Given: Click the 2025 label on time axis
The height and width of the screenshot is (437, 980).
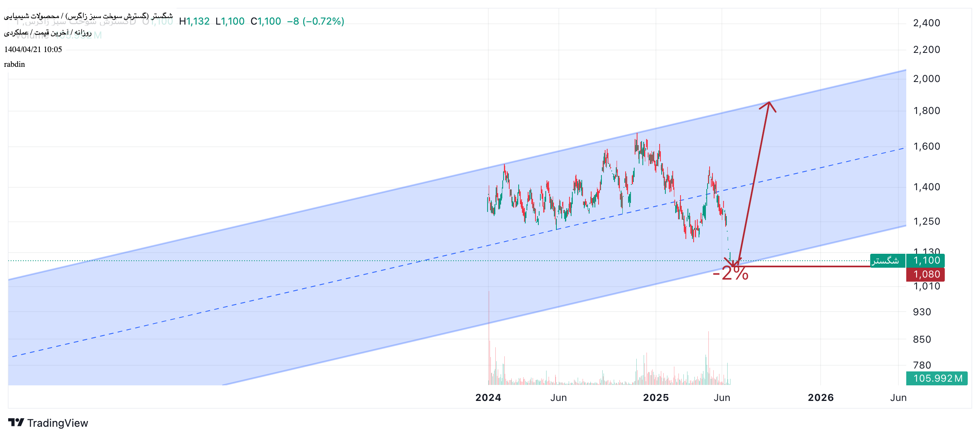Looking at the screenshot, I should coord(656,398).
